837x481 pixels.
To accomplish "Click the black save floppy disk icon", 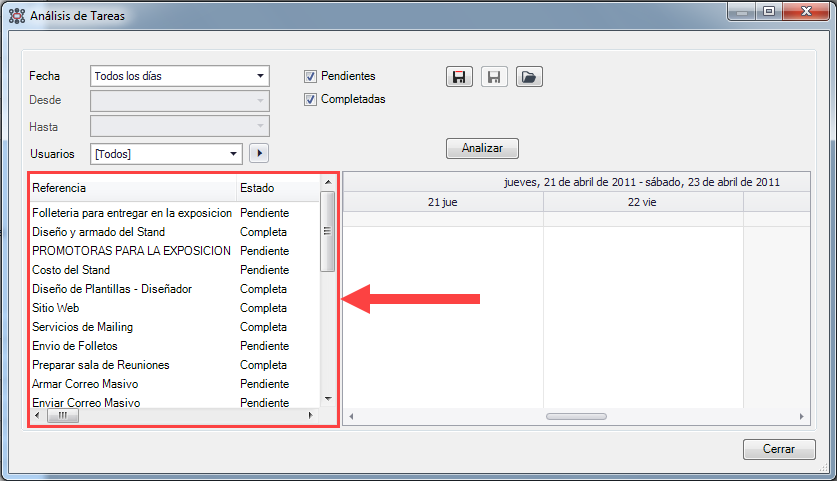I will [459, 77].
